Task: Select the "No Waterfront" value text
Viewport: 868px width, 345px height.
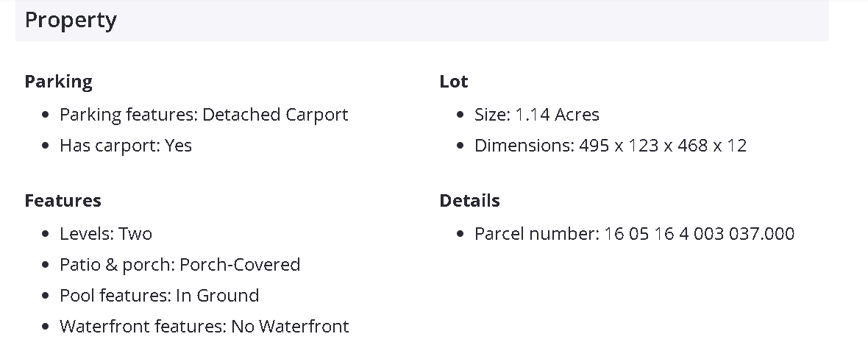Action: (x=290, y=326)
